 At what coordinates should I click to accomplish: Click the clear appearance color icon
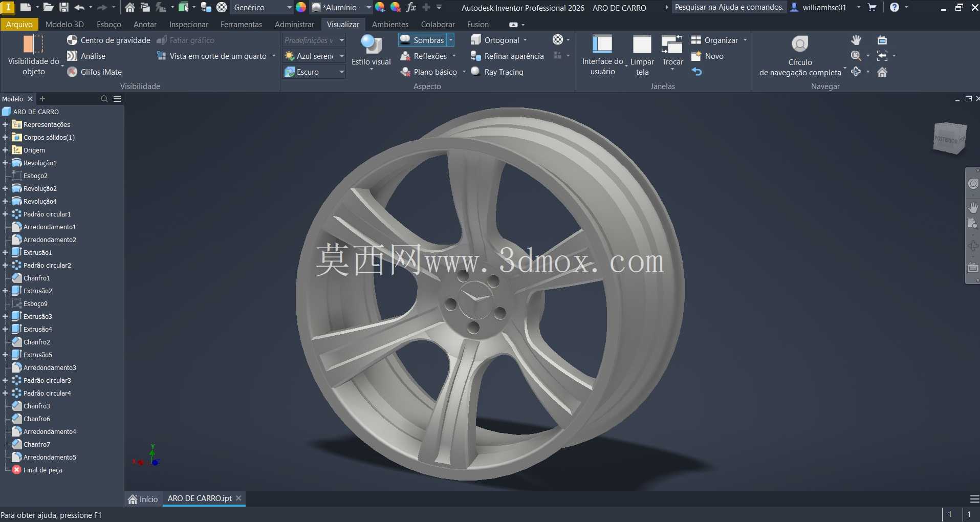point(396,7)
